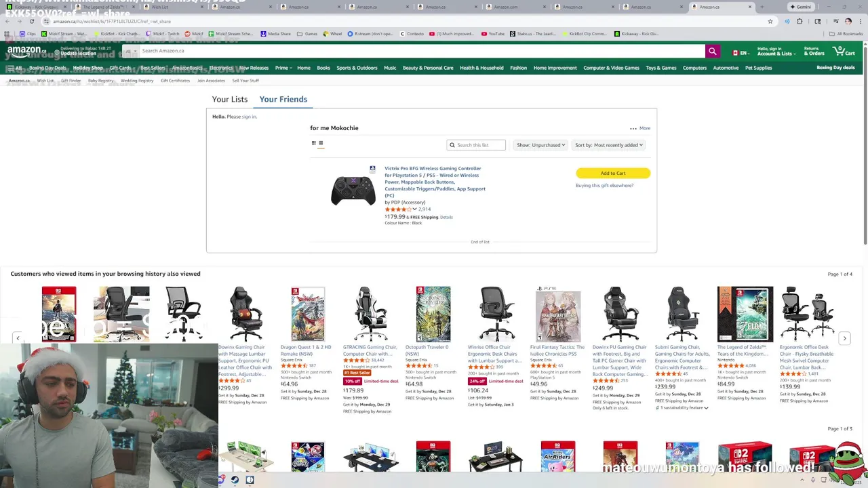Open the Pet Supplies nav item

pos(758,68)
